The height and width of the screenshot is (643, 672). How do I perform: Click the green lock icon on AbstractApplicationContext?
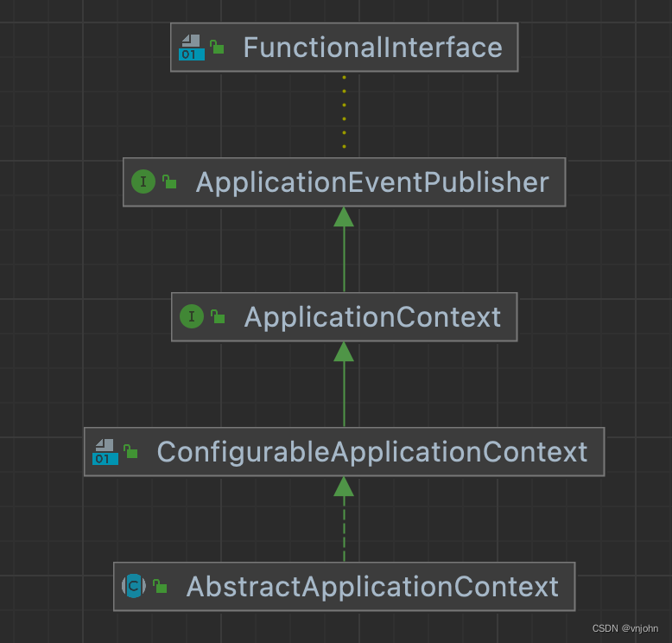click(x=160, y=587)
